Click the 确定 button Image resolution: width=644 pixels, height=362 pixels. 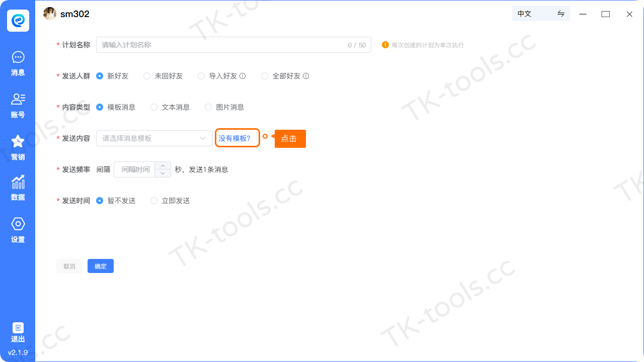[x=101, y=266]
